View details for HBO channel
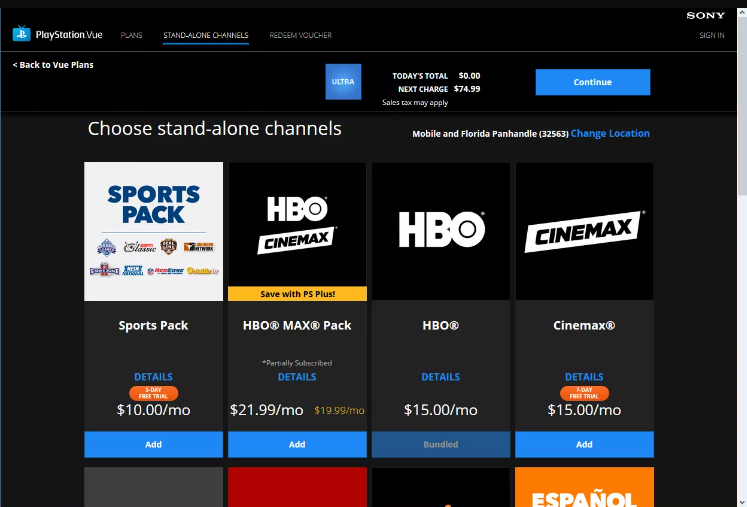Screen dimensions: 747x507 click(x=440, y=377)
